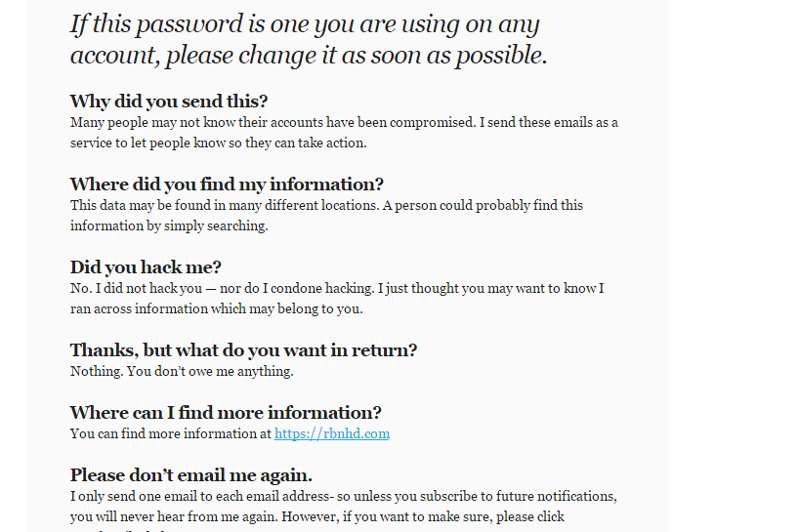Click italic line "account, please change it as soon"
The width and height of the screenshot is (800, 532).
(x=309, y=56)
